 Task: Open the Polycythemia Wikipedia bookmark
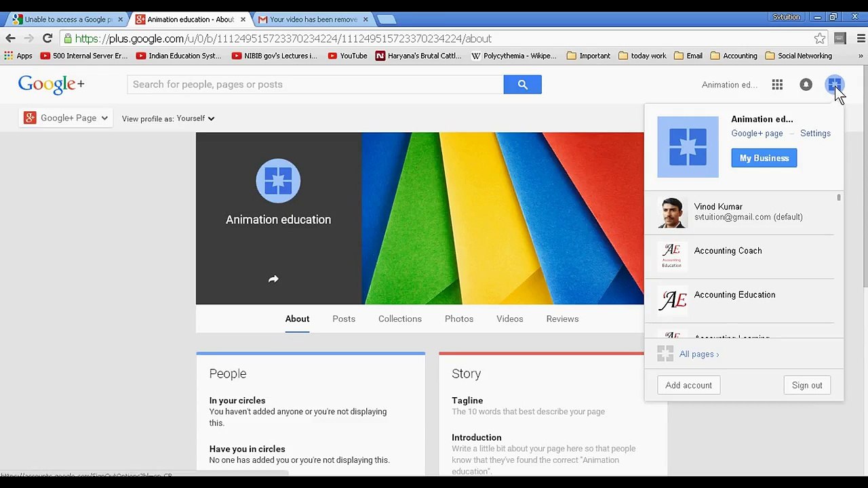pos(514,56)
